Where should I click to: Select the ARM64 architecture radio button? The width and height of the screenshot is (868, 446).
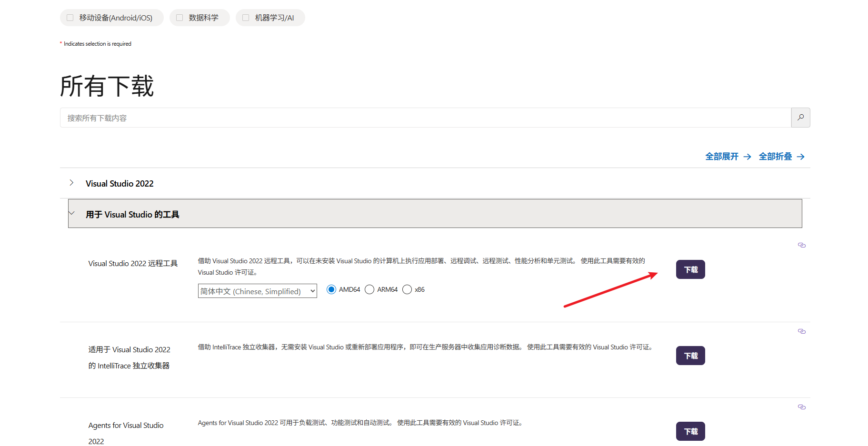click(x=369, y=289)
